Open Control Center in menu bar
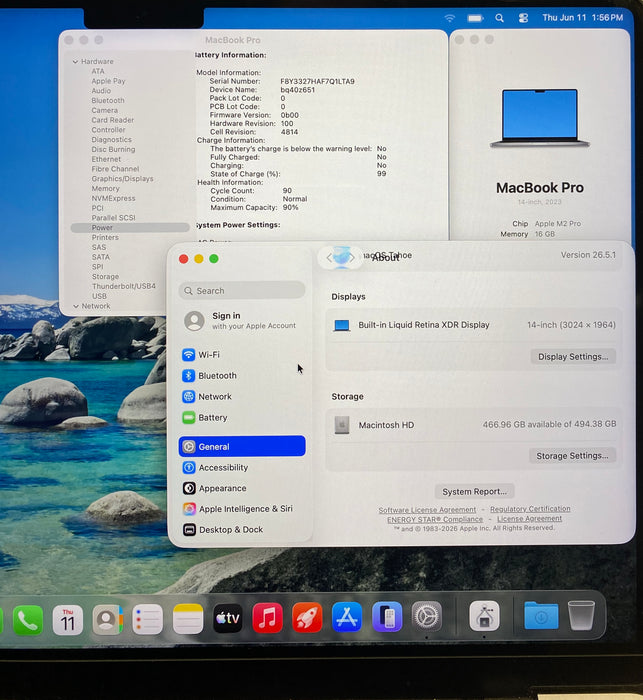 coord(523,18)
